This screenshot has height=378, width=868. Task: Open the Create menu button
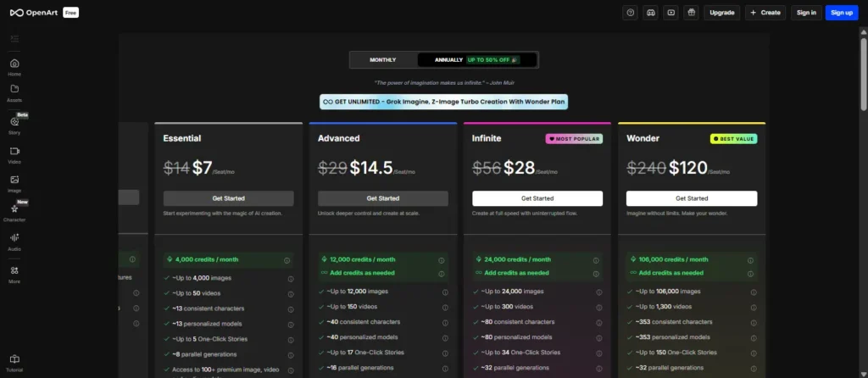tap(765, 13)
